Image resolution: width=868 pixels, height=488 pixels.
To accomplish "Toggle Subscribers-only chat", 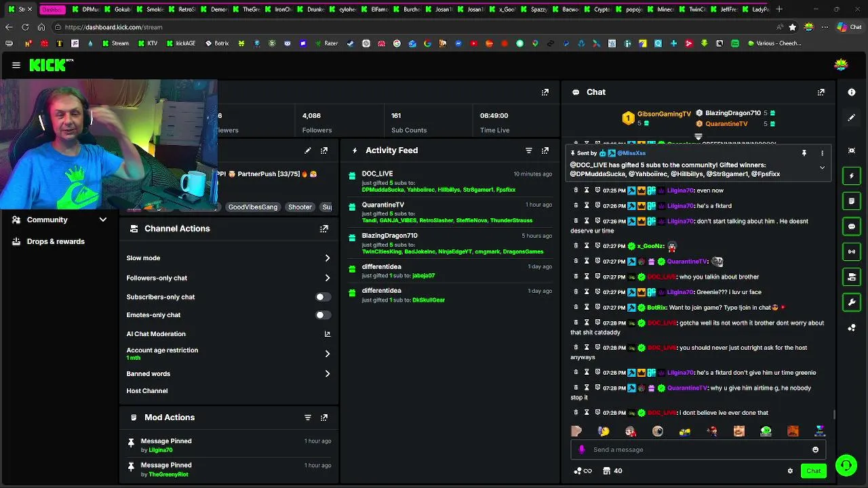I will pos(323,297).
